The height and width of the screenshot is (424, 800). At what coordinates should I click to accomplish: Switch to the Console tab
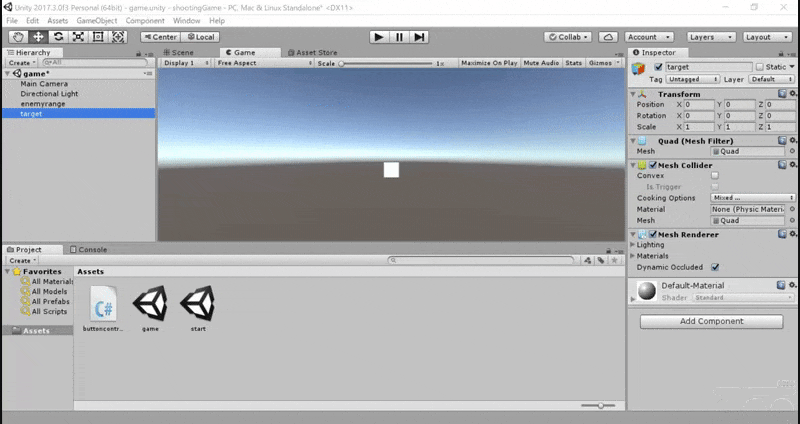[88, 250]
